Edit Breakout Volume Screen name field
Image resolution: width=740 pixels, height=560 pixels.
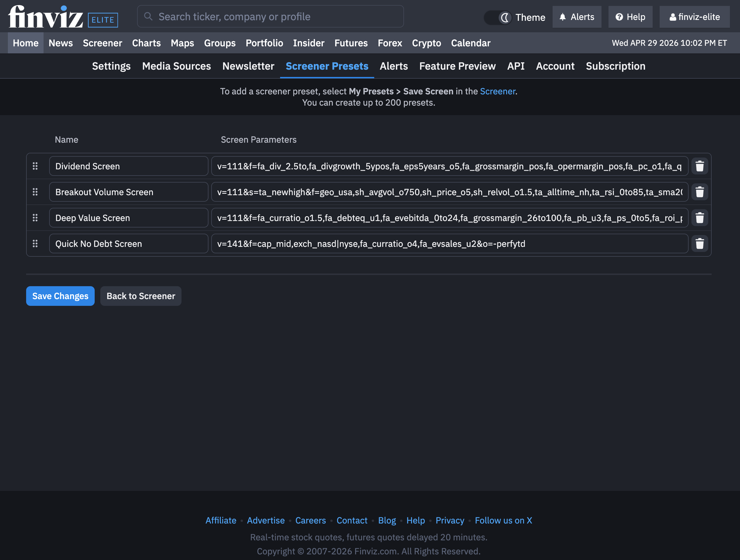(x=128, y=192)
